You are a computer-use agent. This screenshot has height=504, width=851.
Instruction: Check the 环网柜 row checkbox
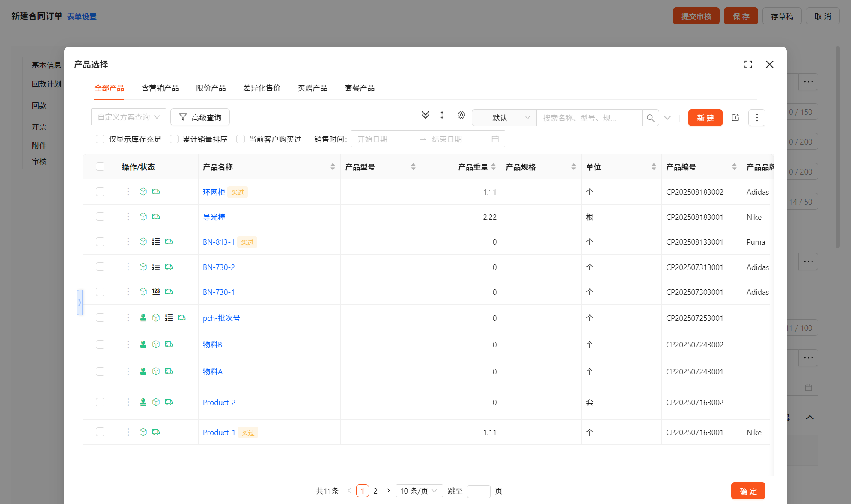click(100, 192)
